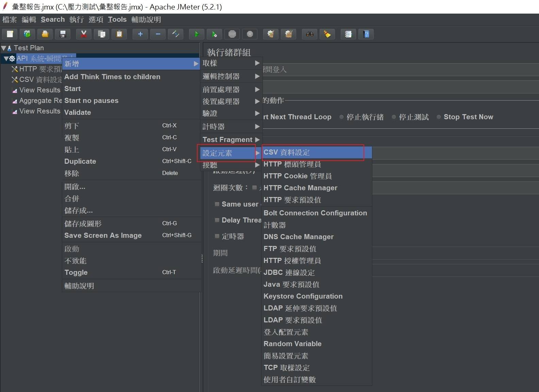Expand the 新增 submenu
This screenshot has width=539, height=392.
(131, 64)
